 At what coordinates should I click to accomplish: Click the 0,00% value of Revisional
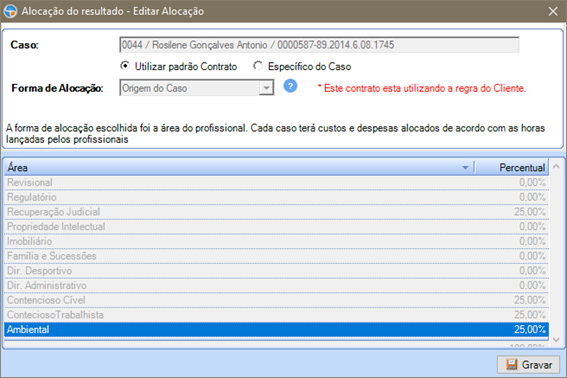point(532,183)
